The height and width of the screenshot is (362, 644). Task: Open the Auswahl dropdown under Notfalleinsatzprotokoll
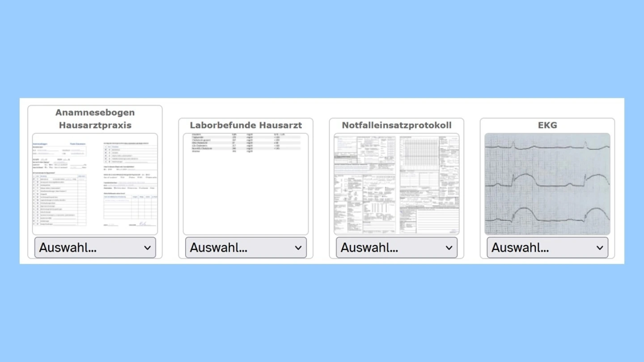coord(396,248)
